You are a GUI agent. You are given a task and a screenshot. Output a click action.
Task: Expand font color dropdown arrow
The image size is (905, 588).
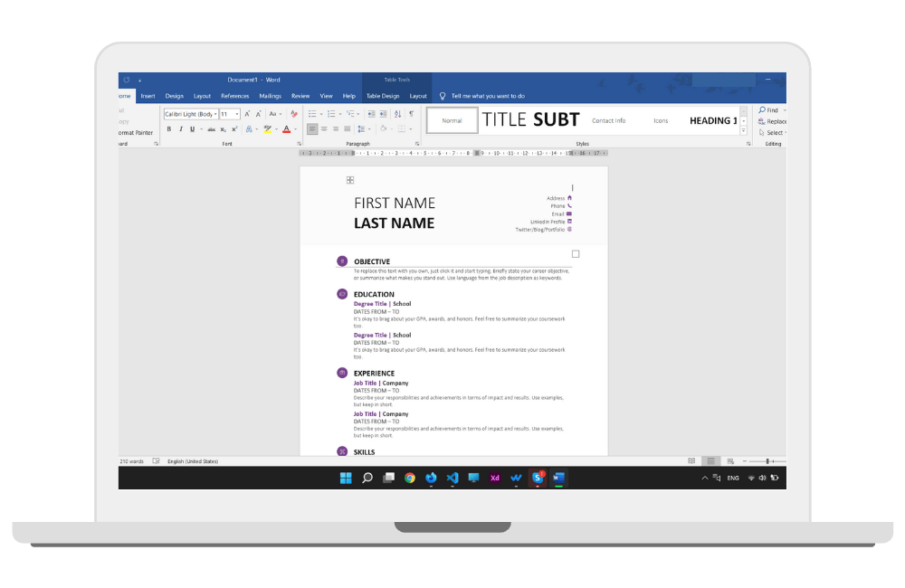click(296, 129)
